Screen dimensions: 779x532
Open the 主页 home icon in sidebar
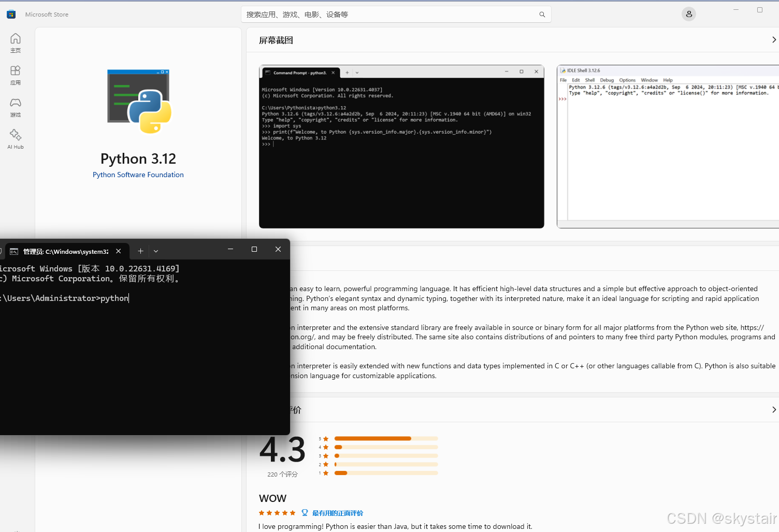pyautogui.click(x=15, y=41)
